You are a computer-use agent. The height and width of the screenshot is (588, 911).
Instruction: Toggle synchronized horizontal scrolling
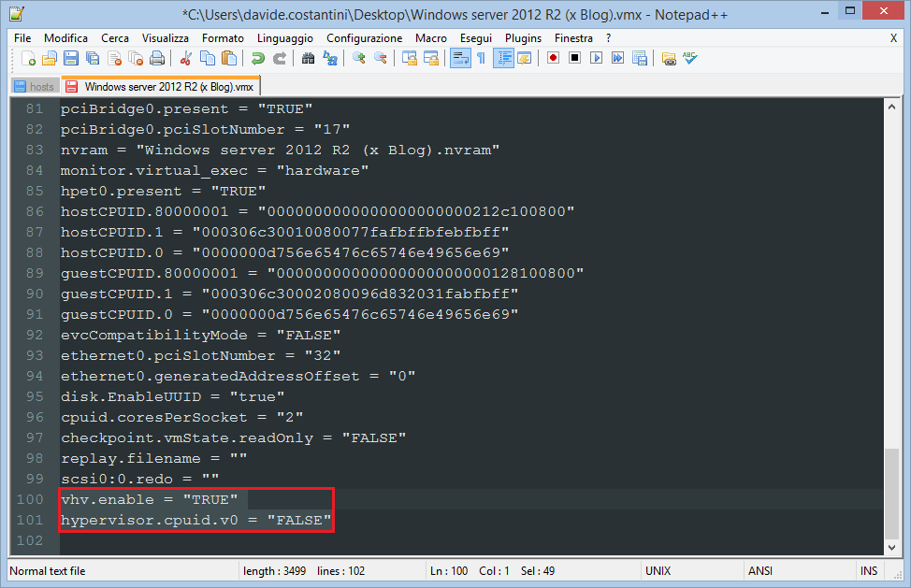pyautogui.click(x=431, y=58)
